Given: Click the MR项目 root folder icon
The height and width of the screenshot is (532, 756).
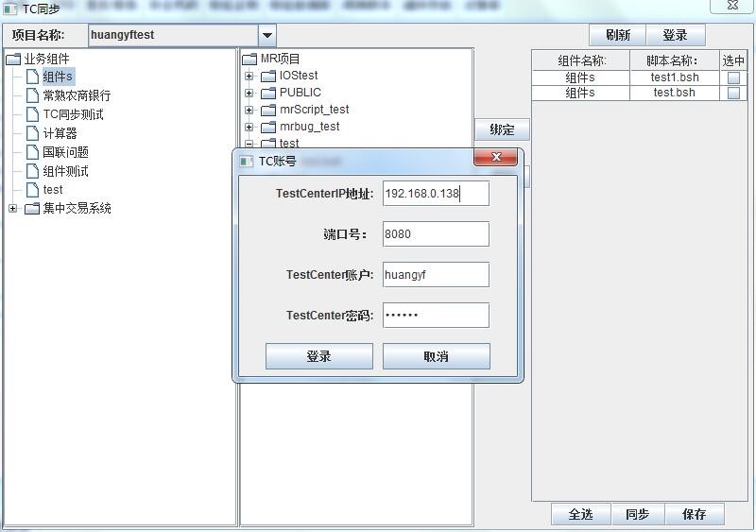Looking at the screenshot, I should 249,60.
